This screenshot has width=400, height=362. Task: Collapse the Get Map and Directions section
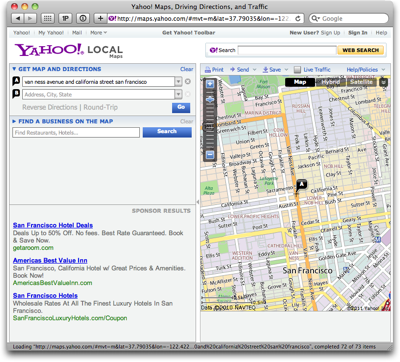coord(14,69)
